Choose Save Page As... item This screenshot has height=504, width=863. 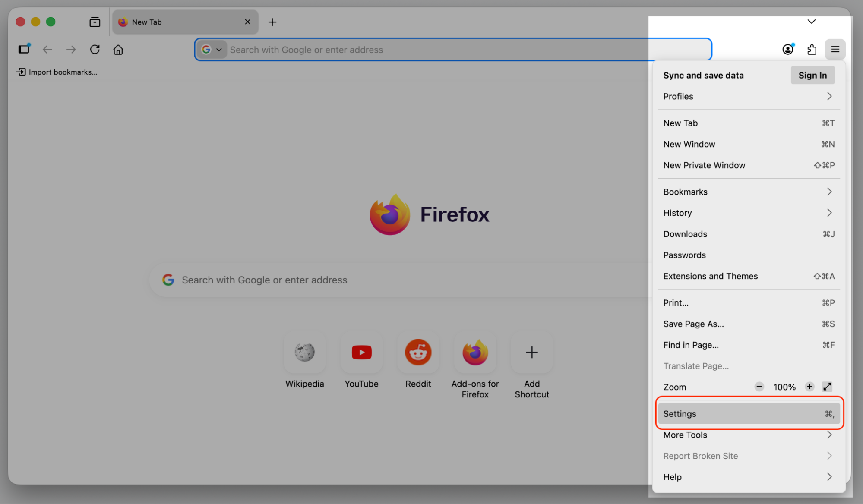click(749, 324)
